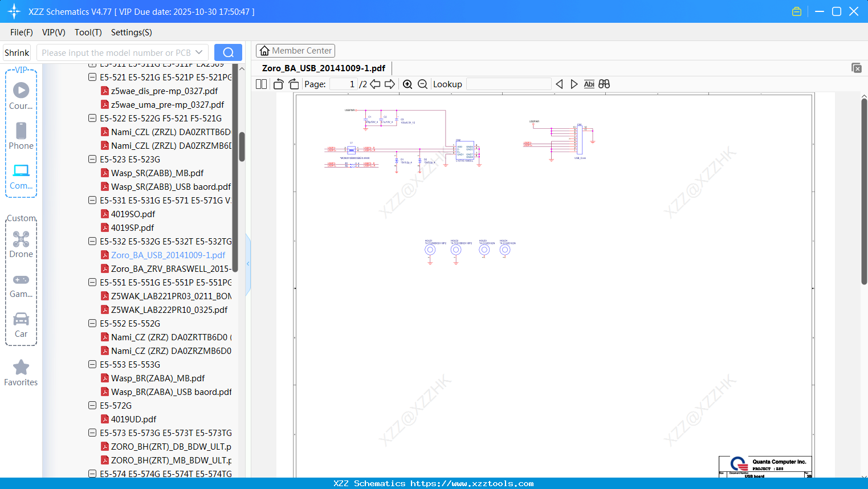Find previous lookup match
The width and height of the screenshot is (868, 489).
tap(559, 84)
